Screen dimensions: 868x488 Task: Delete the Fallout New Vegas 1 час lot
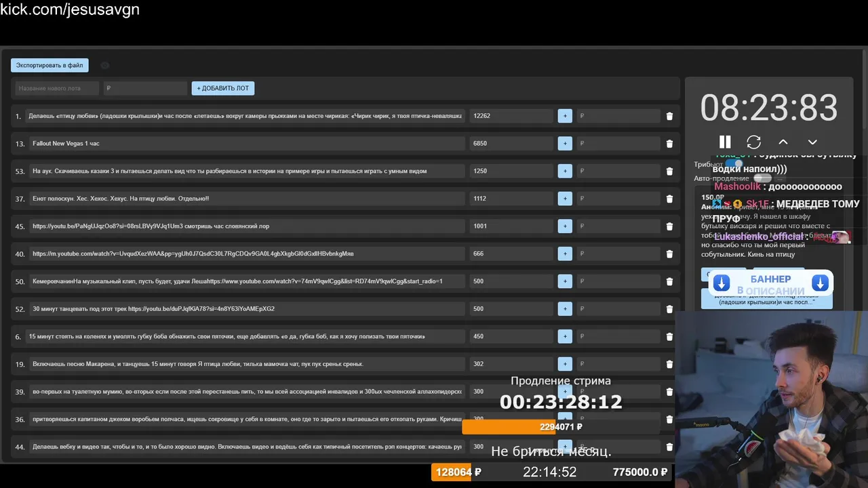click(x=669, y=144)
